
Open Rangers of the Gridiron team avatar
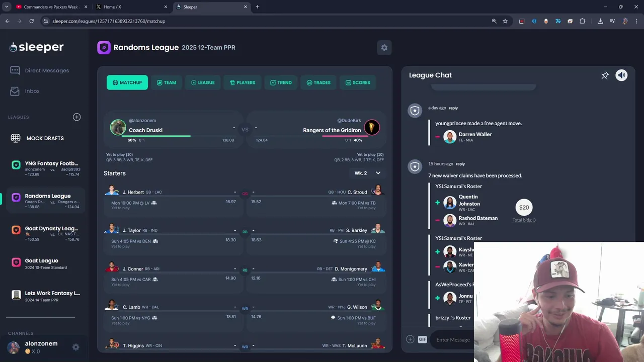click(372, 127)
